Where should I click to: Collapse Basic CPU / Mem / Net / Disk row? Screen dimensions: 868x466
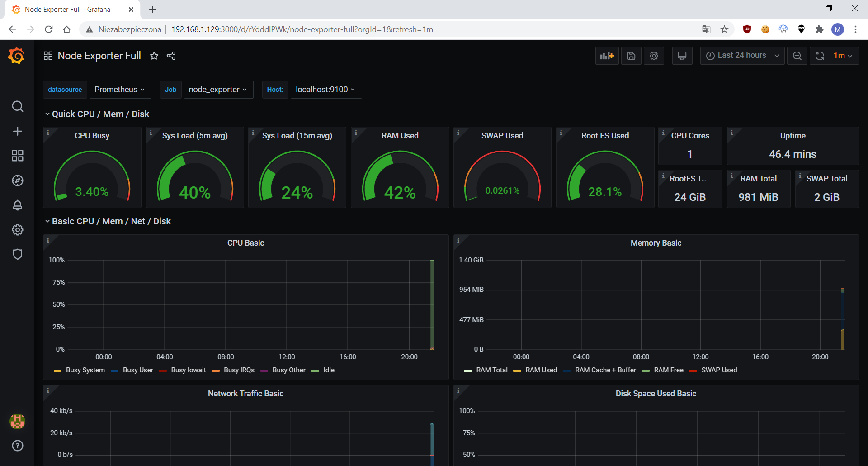coord(111,221)
